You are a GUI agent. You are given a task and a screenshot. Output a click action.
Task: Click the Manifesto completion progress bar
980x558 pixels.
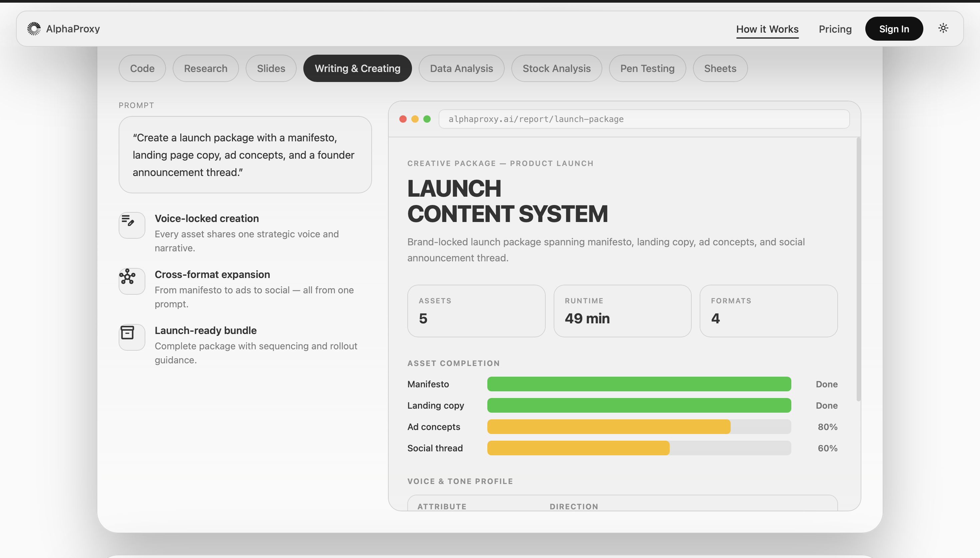point(639,384)
